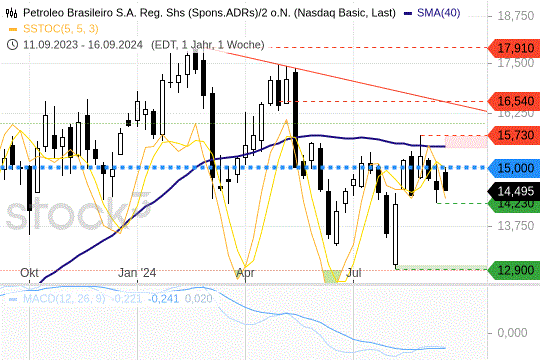Screen dimensions: 540x360
Task: Click the black 14,495 last price tag
Action: click(x=513, y=191)
